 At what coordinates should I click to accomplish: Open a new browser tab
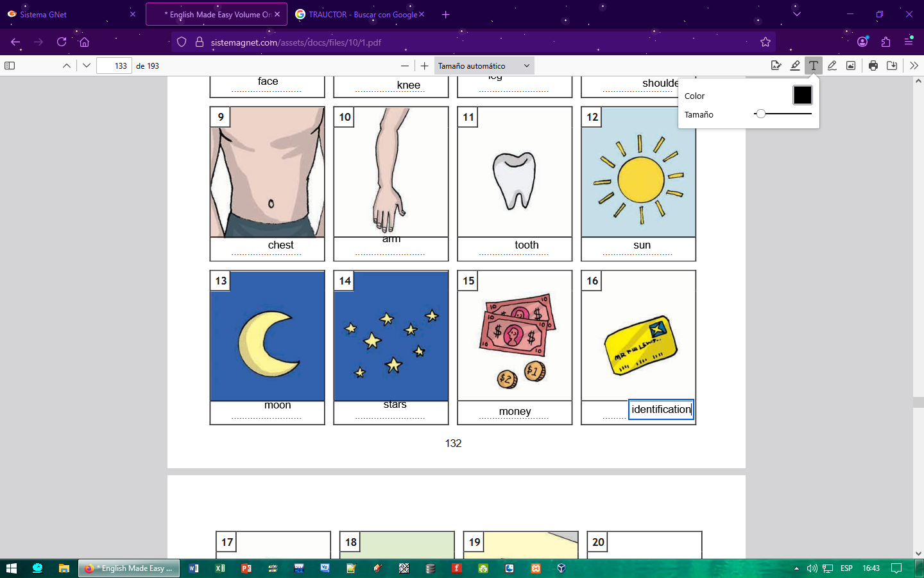[x=446, y=14]
